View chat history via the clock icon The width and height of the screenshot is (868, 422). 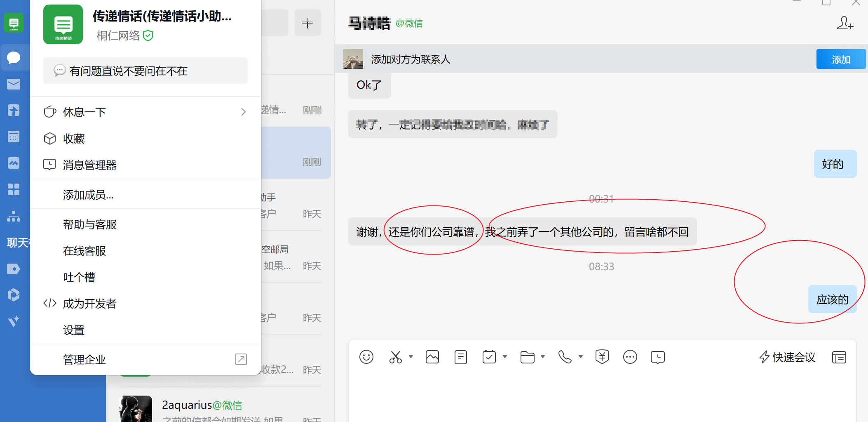657,357
